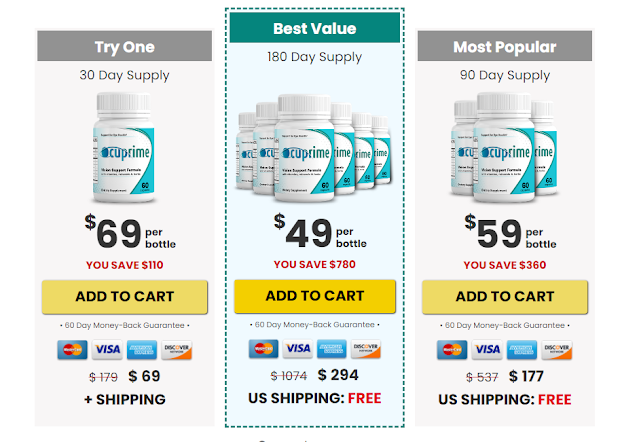Screen dimensions: 639x442
Task: Click American Express icon under Best Value package
Action: [x=332, y=349]
